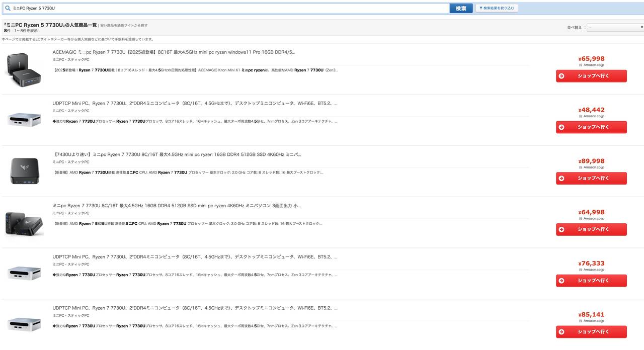The image size is (644, 350).
Task: Open the 並べ替え sort dropdown
Action: point(615,27)
